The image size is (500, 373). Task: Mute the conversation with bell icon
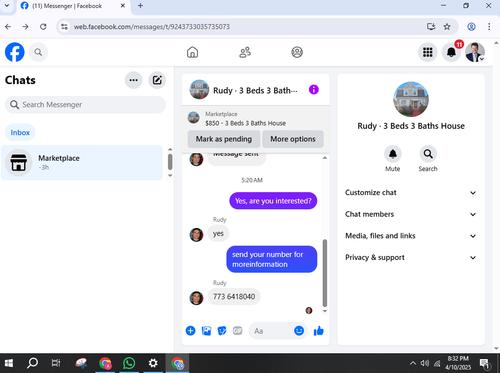393,154
